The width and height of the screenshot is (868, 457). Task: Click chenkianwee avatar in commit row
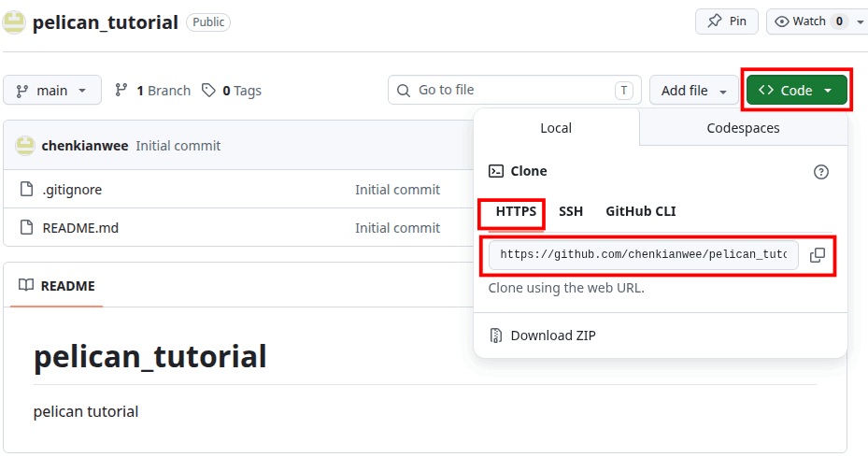[25, 146]
